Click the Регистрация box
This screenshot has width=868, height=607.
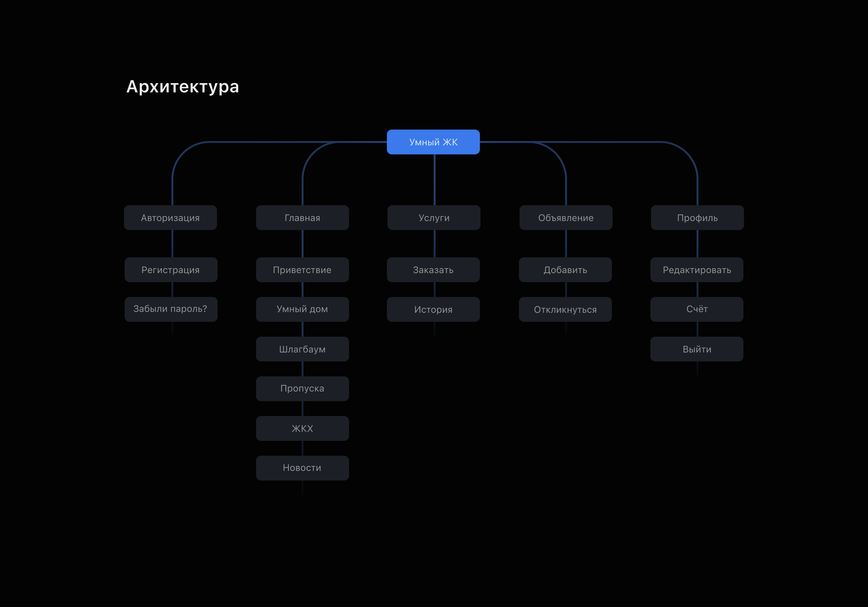point(170,270)
